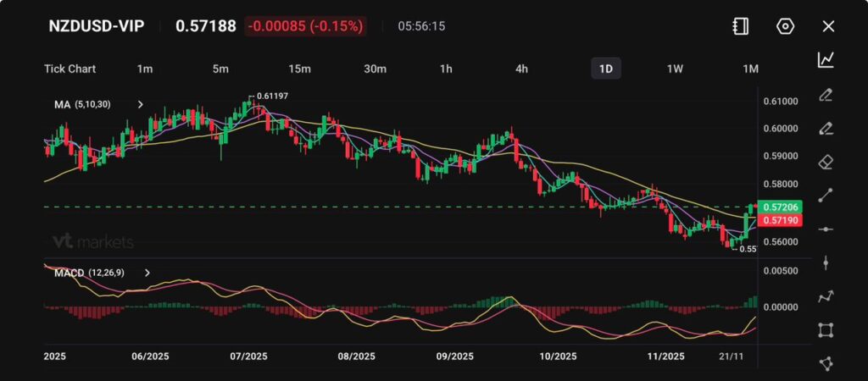The width and height of the screenshot is (868, 381).
Task: Switch chart to 4h timeframe
Action: point(522,69)
